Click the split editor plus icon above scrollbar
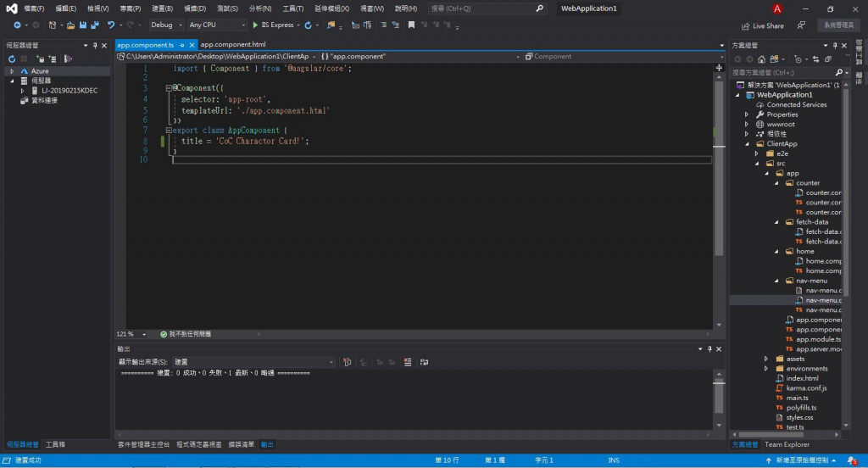Image resolution: width=868 pixels, height=468 pixels. click(x=719, y=68)
